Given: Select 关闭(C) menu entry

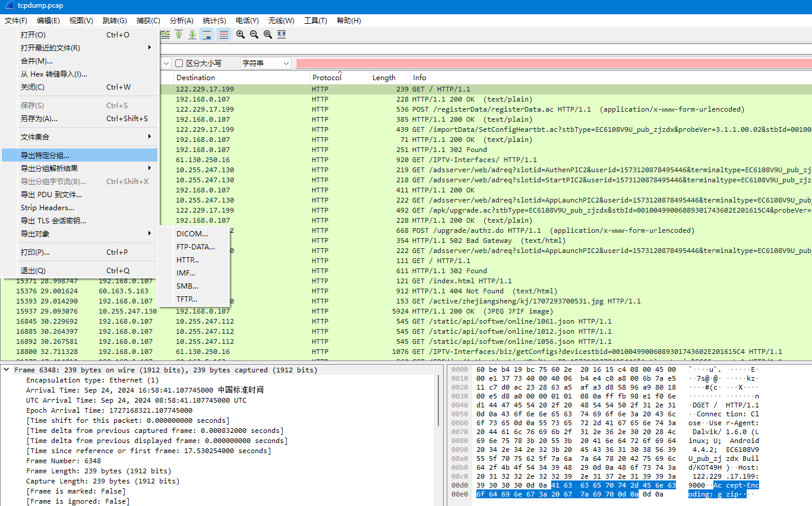Looking at the screenshot, I should pos(80,87).
